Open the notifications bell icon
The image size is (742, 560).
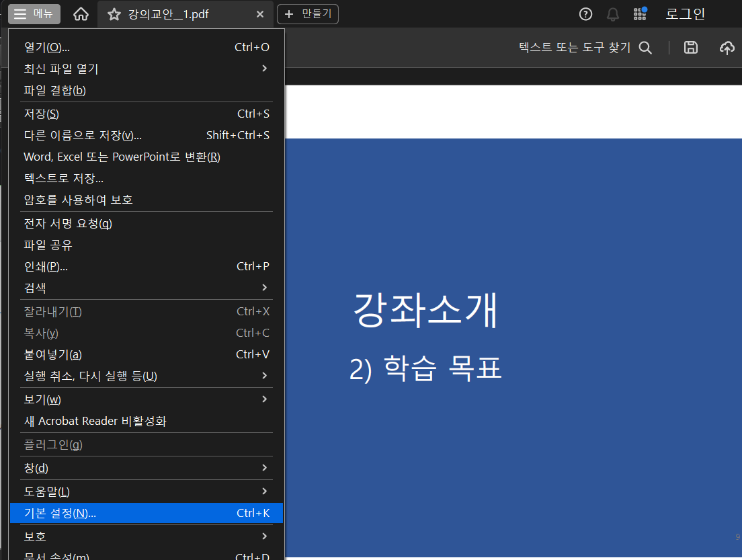[x=613, y=14]
